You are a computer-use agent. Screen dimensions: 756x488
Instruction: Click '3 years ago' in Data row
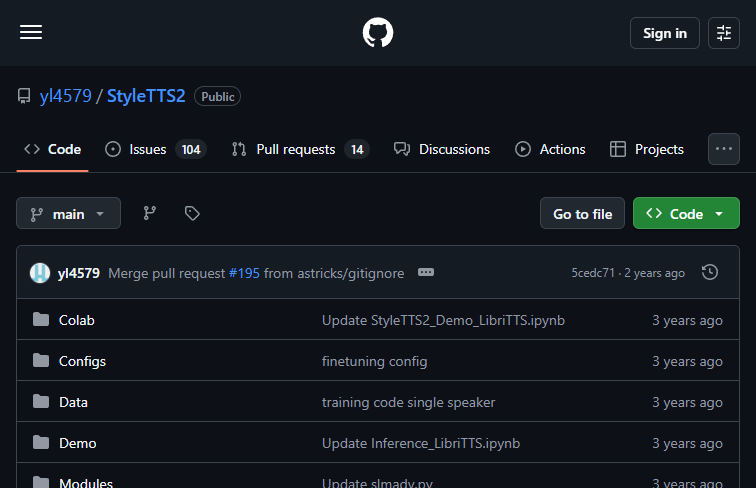click(687, 402)
